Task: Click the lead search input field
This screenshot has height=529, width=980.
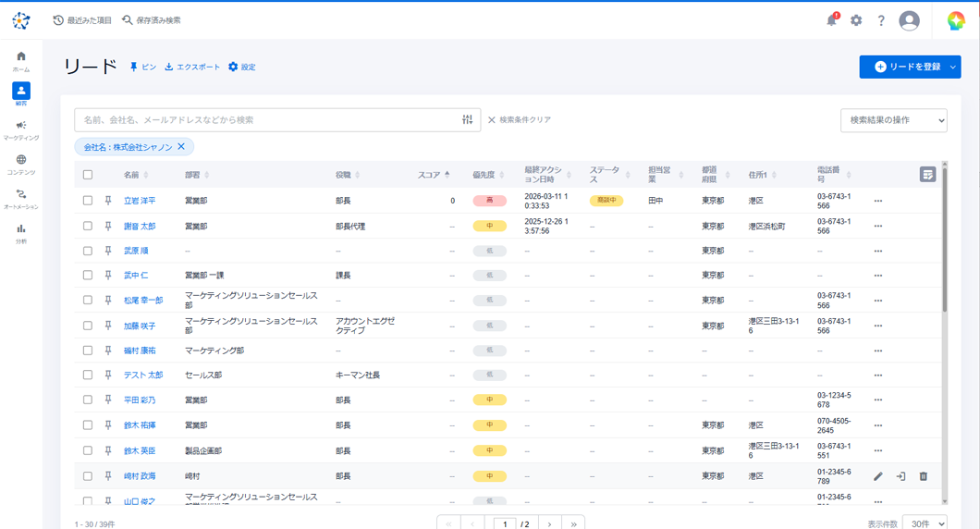Action: tap(268, 120)
